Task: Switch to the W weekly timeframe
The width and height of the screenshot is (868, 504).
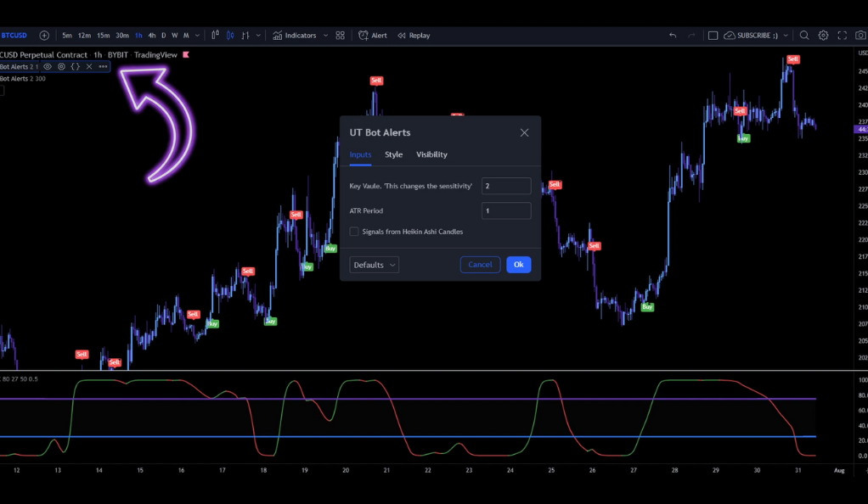Action: (x=174, y=36)
